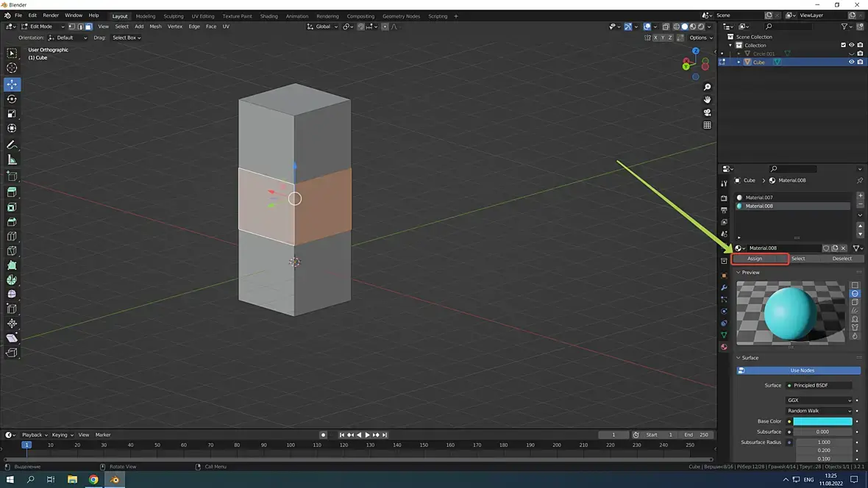Uncheck the Collection exclude checkbox
Screen dimensions: 868x488
tap(843, 45)
